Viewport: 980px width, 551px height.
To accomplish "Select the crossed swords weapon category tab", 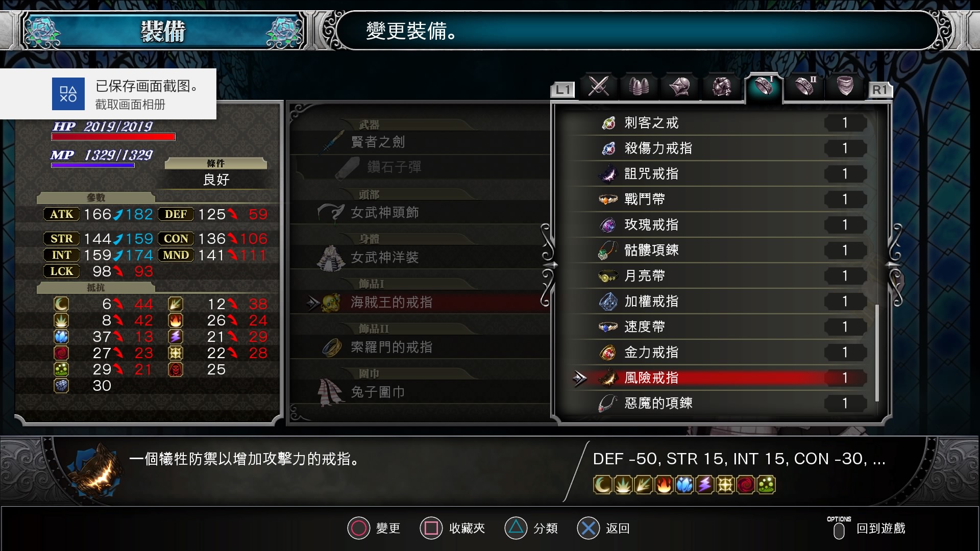I will tap(598, 86).
